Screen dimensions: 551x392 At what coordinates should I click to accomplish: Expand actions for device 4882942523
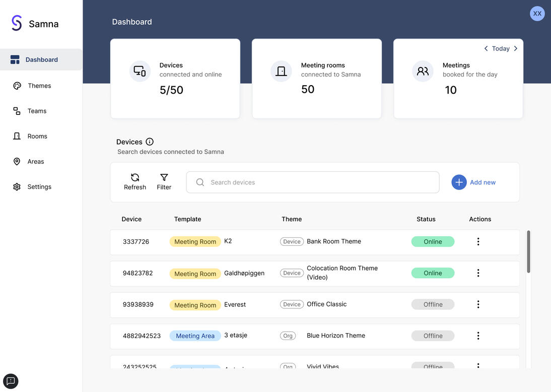tap(478, 336)
